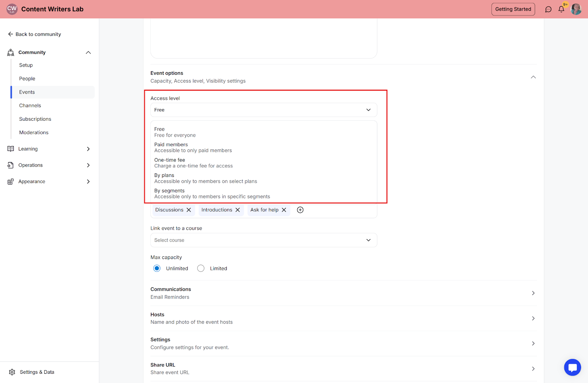Open Events in Community menu

coord(53,92)
